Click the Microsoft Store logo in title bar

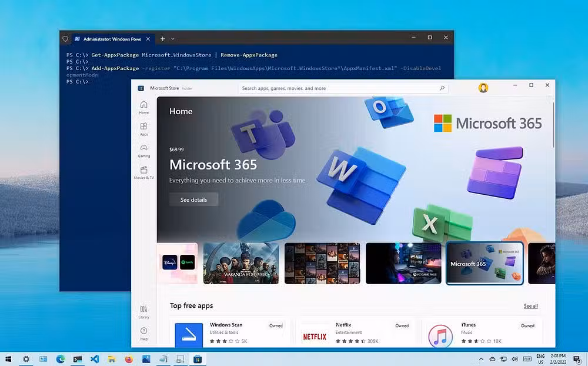tap(141, 88)
